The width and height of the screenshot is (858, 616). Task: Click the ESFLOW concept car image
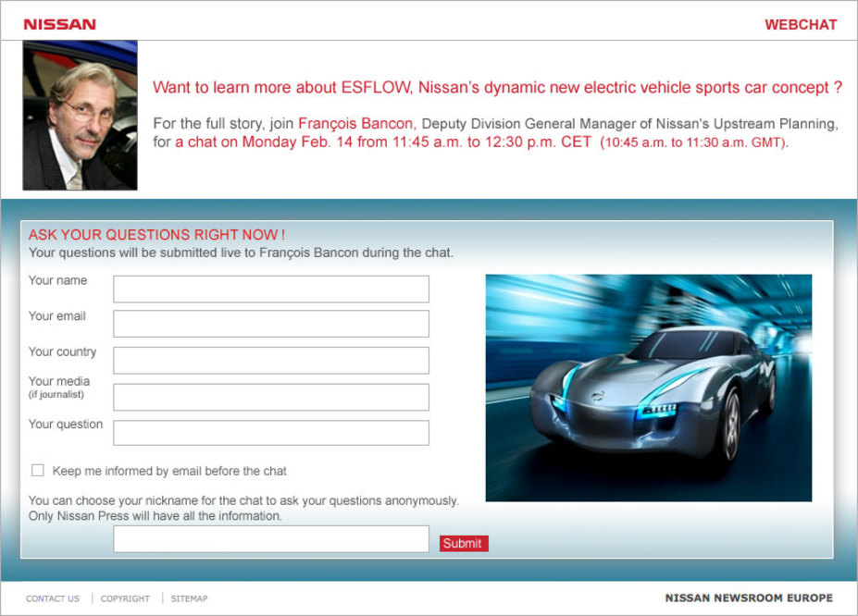(649, 388)
